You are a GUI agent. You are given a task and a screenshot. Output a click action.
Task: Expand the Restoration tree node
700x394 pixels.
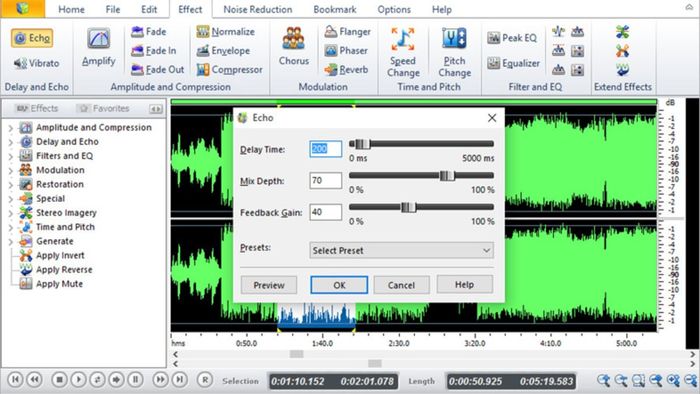[11, 185]
